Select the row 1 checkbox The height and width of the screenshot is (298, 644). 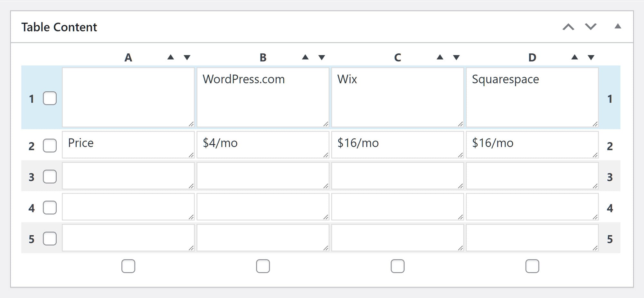(50, 99)
